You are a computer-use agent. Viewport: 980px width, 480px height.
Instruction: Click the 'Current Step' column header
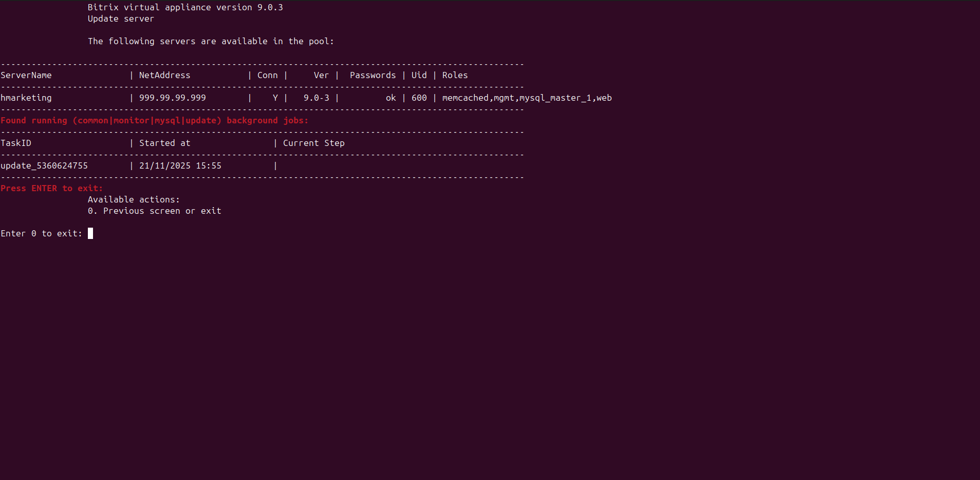point(313,143)
